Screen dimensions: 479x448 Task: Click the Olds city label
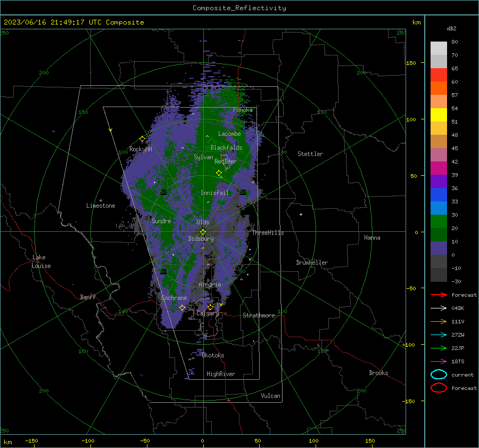coord(203,222)
